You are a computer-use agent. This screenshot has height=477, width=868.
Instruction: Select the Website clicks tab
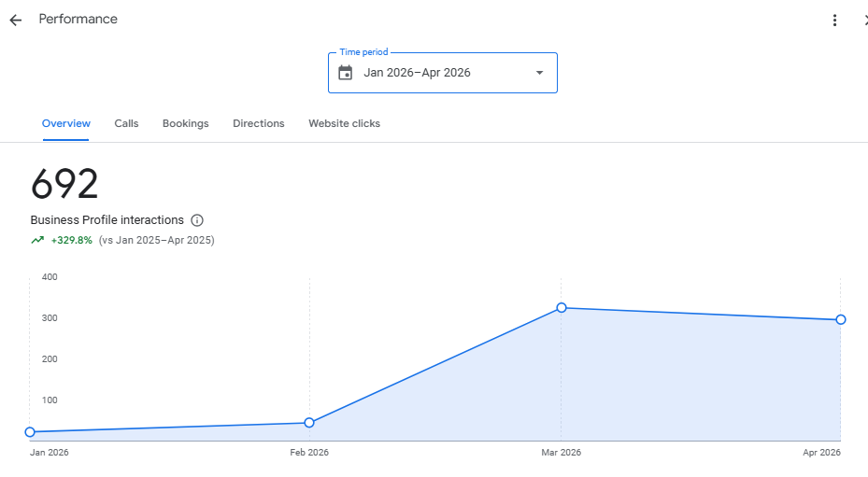coord(345,123)
